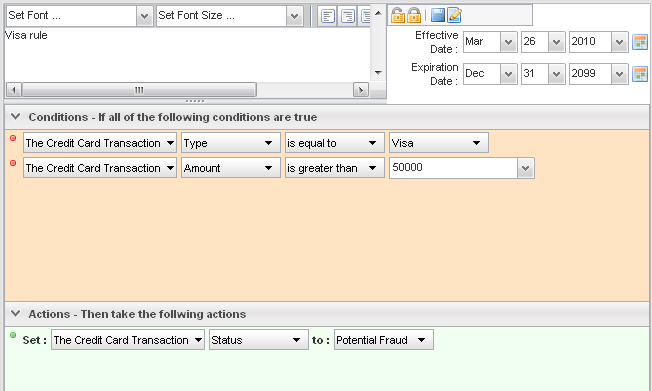Change Expiration Date year 2099
Image resolution: width=652 pixels, height=391 pixels.
pyautogui.click(x=598, y=74)
